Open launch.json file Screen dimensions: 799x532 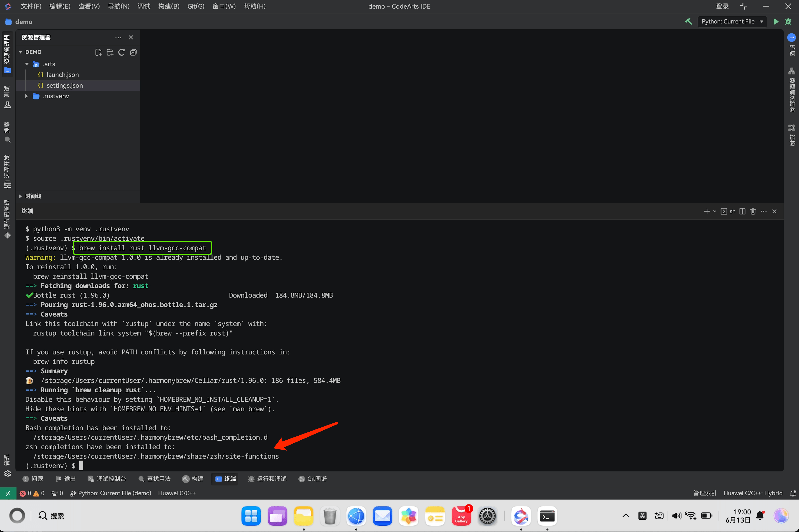(62, 75)
